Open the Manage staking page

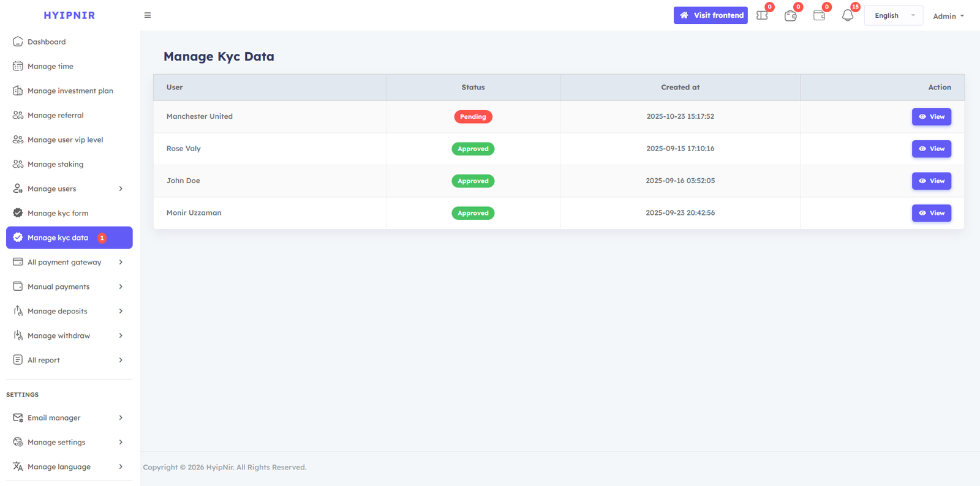(x=69, y=164)
